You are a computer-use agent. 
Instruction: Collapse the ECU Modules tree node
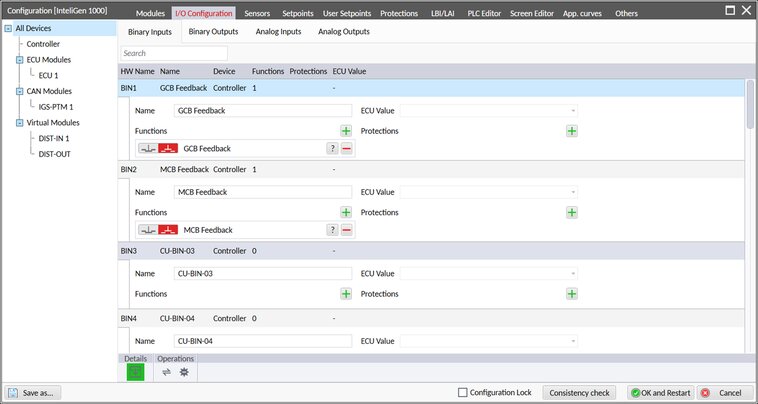pos(9,60)
